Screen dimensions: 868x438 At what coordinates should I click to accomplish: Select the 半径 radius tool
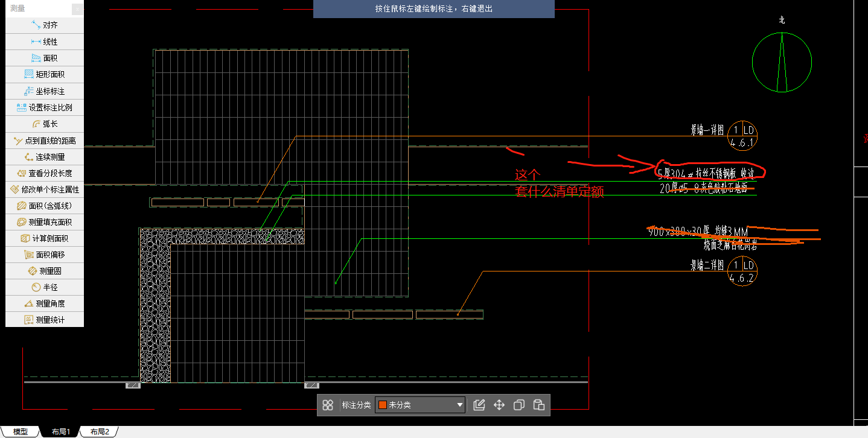(45, 287)
